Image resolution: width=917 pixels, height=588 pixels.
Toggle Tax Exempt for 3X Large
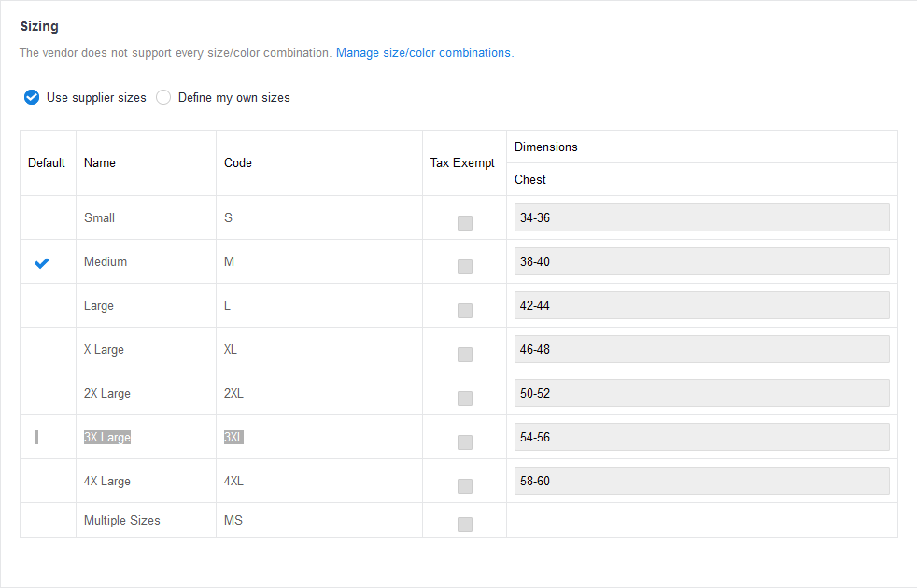[x=464, y=441]
